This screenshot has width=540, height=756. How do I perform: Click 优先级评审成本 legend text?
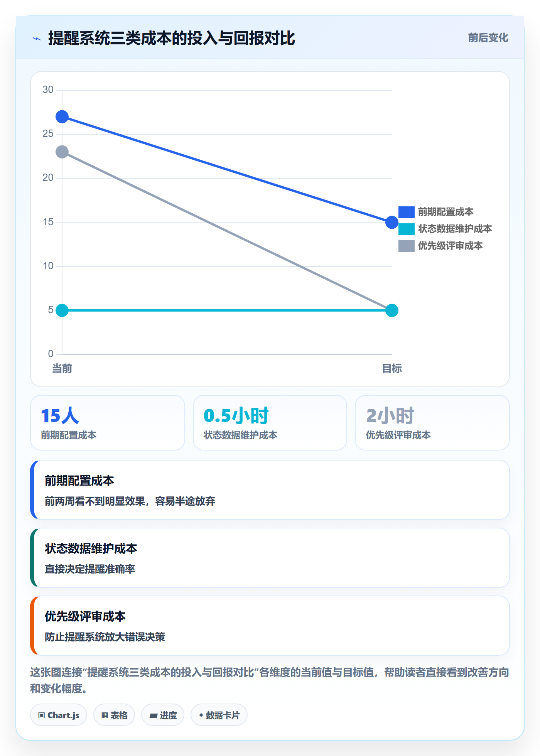tap(450, 246)
